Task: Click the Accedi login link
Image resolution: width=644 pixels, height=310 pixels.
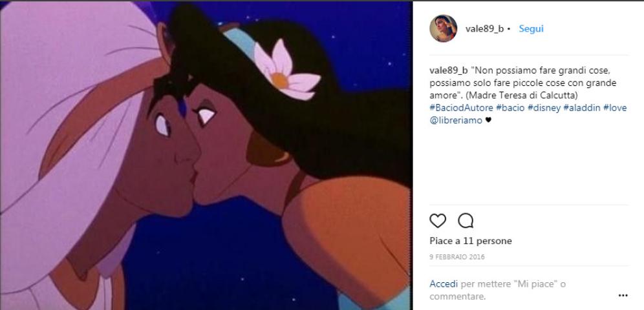Action: 444,284
